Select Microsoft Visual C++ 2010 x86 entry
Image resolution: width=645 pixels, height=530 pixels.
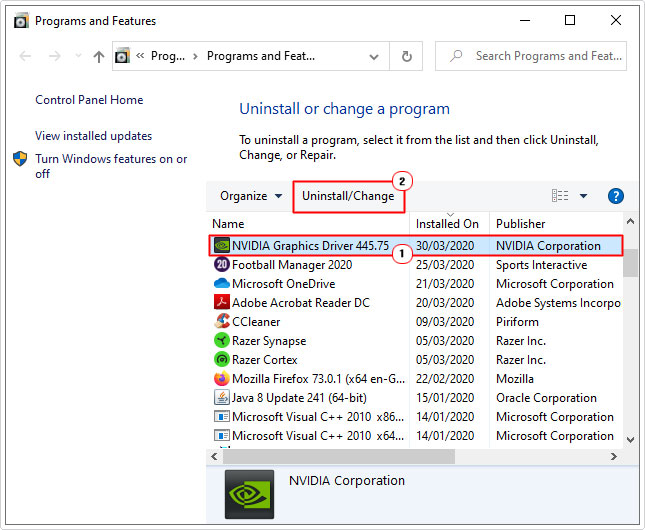tap(318, 417)
